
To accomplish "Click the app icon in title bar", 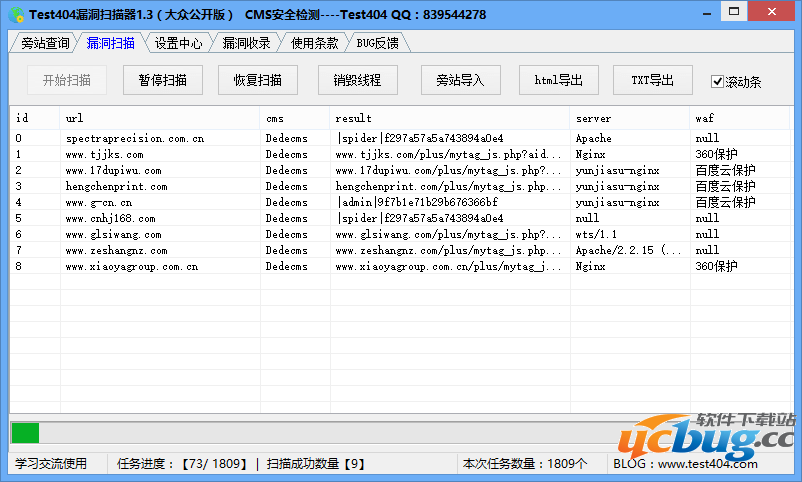I will pos(14,14).
